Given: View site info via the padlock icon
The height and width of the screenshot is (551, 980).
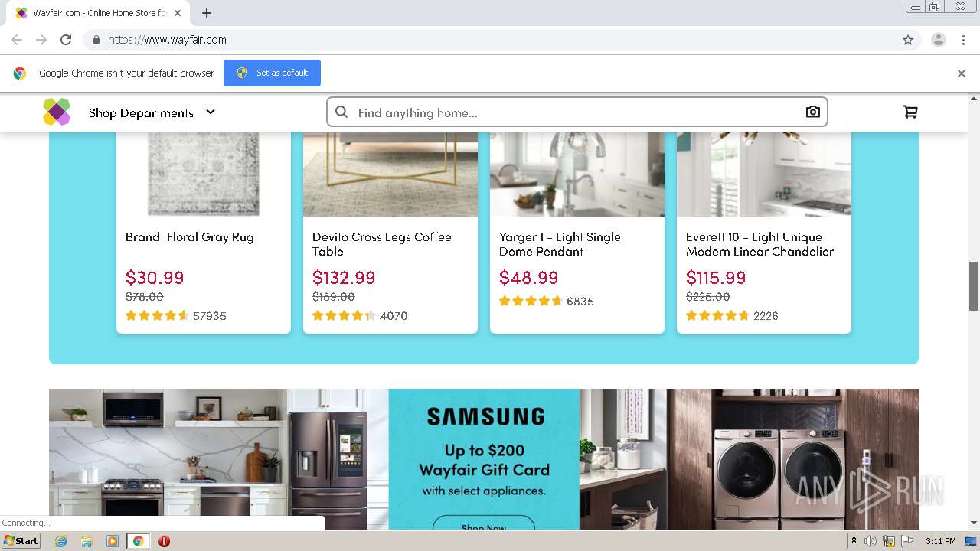Looking at the screenshot, I should point(96,40).
